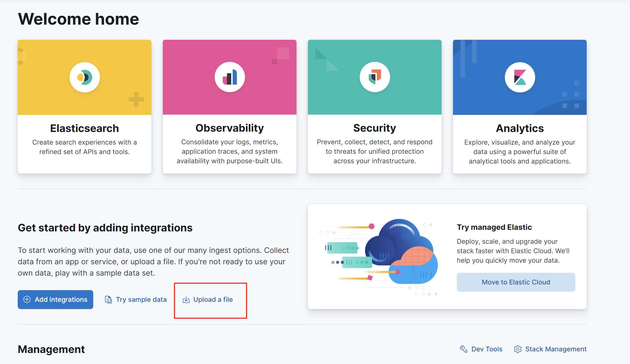Click the Kibana Analytics logo icon
The width and height of the screenshot is (630, 364).
point(520,77)
